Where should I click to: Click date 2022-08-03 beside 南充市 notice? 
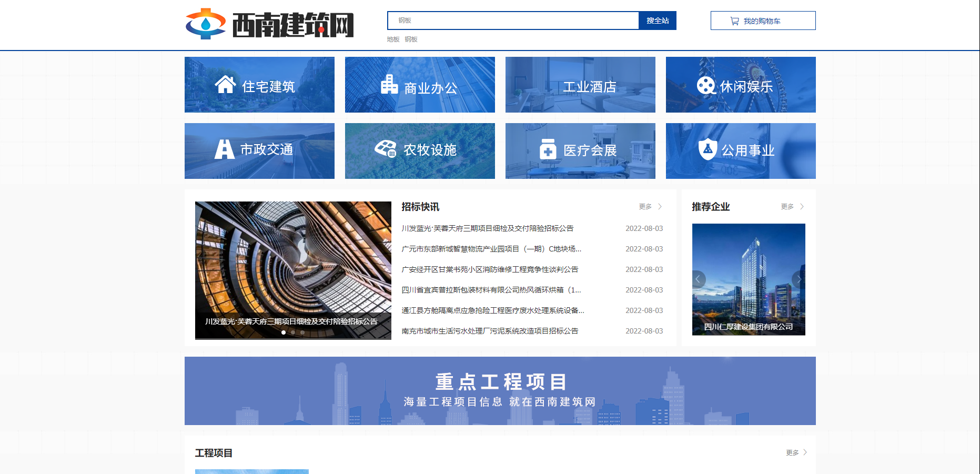(x=644, y=331)
